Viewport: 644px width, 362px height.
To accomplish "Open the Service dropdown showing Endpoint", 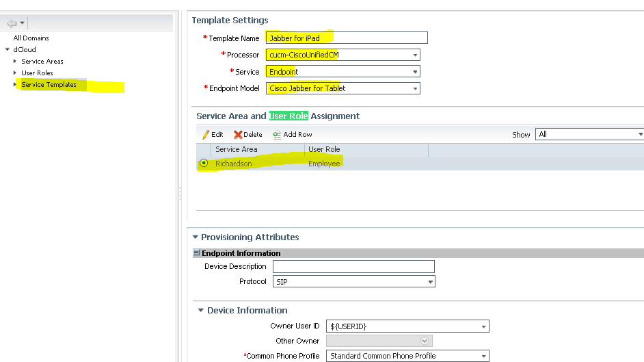I will [343, 71].
